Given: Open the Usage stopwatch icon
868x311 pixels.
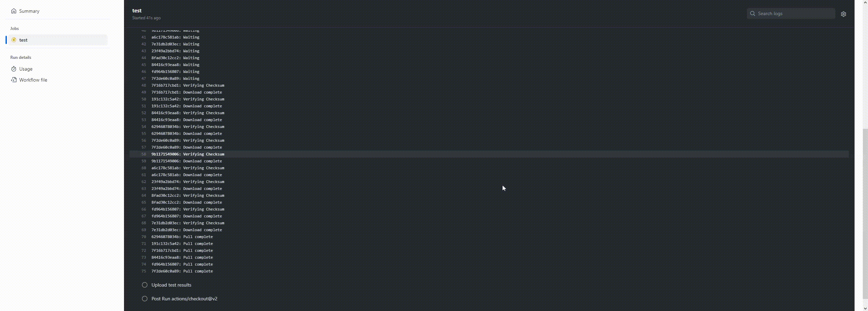Looking at the screenshot, I should click(x=14, y=69).
